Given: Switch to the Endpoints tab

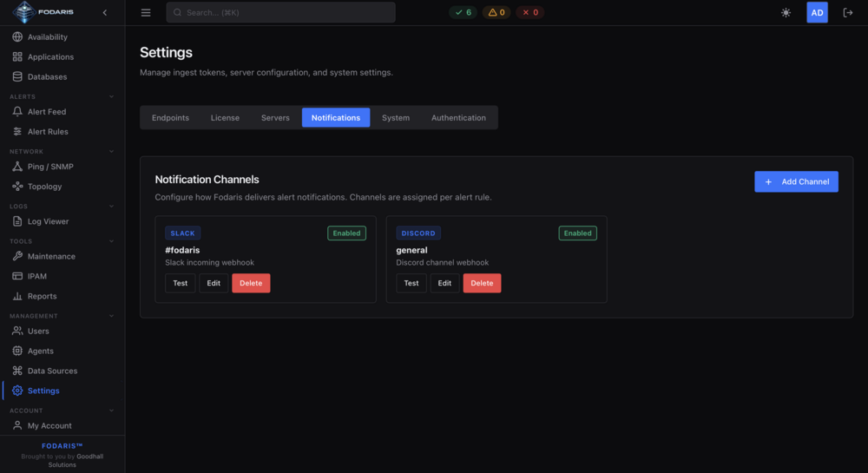Looking at the screenshot, I should 170,118.
